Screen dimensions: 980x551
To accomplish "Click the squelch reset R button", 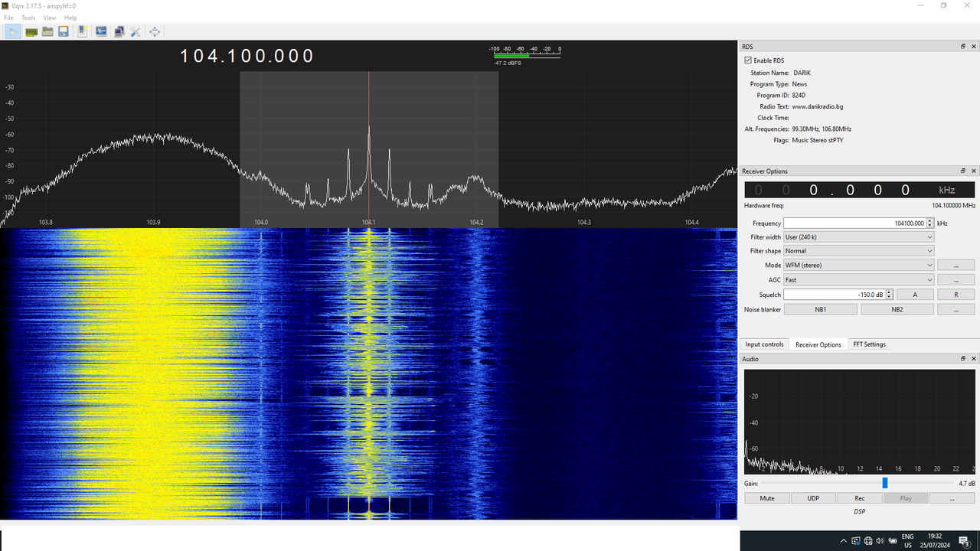I will tap(956, 295).
